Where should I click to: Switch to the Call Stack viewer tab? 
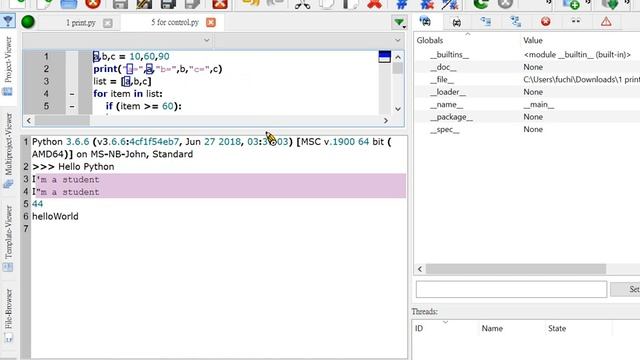[x=486, y=22]
